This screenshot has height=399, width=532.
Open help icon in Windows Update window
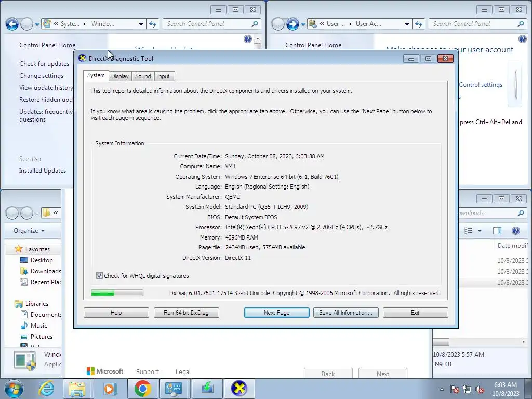[248, 38]
